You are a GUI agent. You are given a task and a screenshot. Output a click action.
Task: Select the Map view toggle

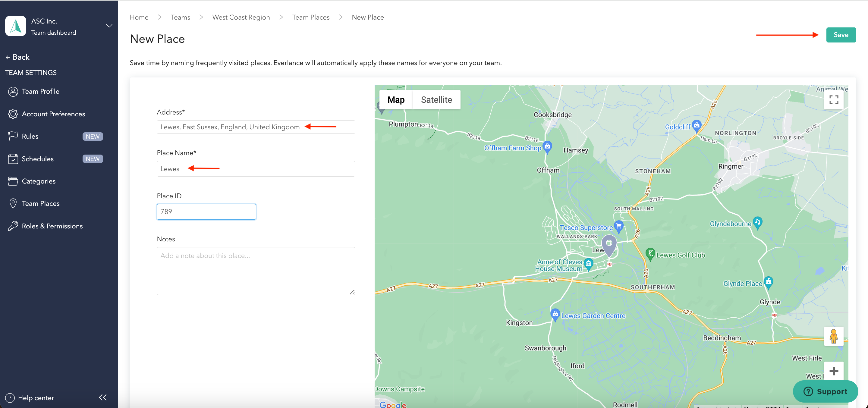click(396, 100)
